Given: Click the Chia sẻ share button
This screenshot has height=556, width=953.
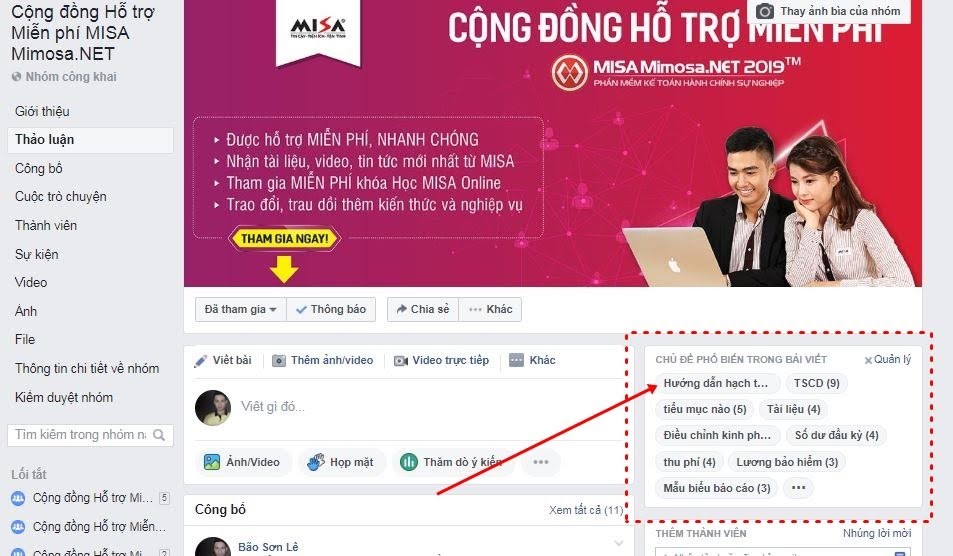Looking at the screenshot, I should pyautogui.click(x=423, y=309).
